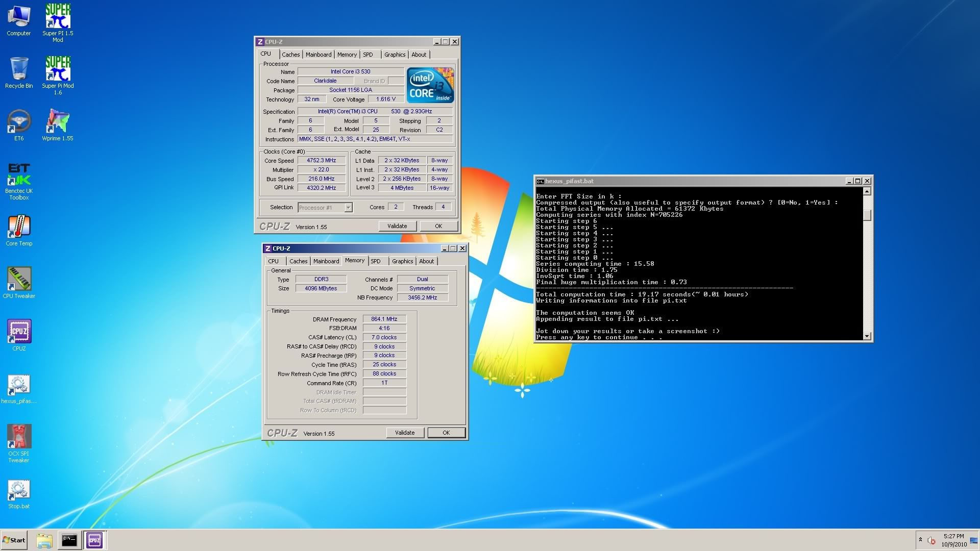
Task: Expand the Processor #1 selection dropdown
Action: 348,208
